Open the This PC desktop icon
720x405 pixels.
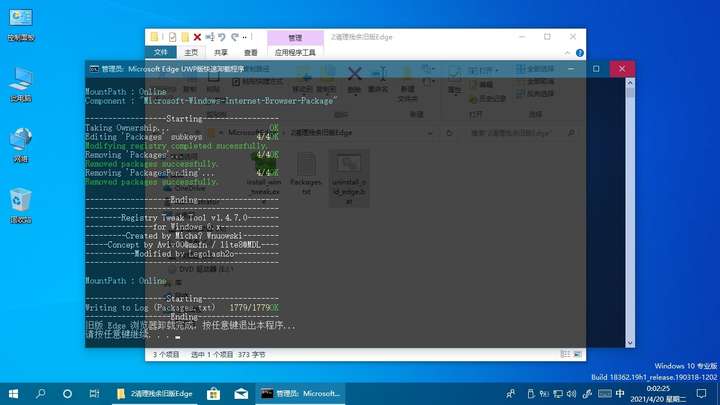(21, 85)
